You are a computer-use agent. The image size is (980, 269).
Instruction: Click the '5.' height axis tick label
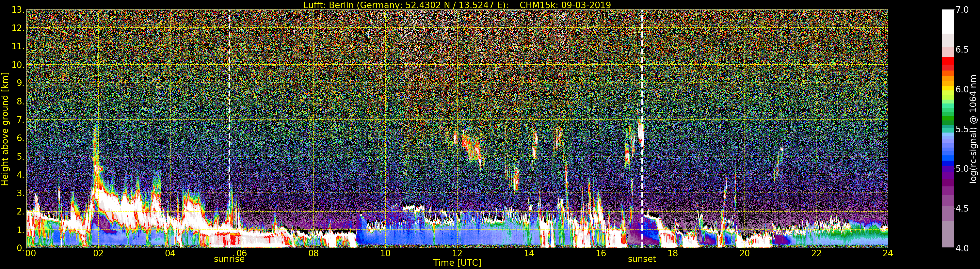(20, 156)
